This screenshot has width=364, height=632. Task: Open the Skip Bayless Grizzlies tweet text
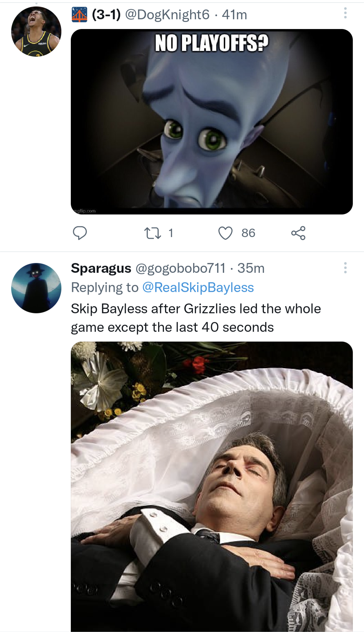point(195,318)
